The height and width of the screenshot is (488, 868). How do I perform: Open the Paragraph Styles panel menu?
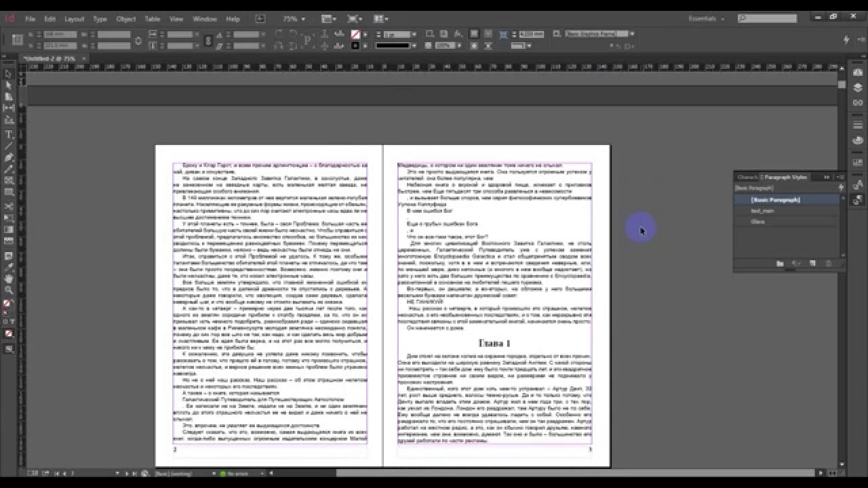coord(840,177)
